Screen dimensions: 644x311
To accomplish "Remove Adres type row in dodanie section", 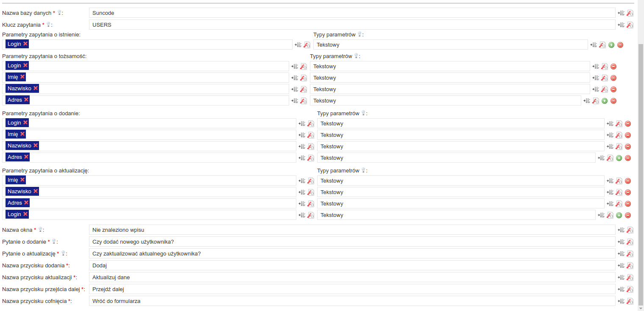I will pyautogui.click(x=628, y=158).
